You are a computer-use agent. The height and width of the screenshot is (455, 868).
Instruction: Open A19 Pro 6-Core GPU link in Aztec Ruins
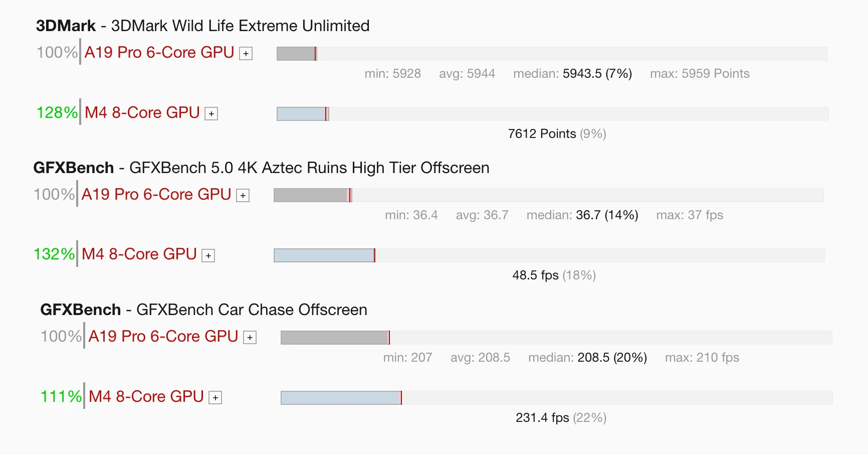(x=156, y=194)
